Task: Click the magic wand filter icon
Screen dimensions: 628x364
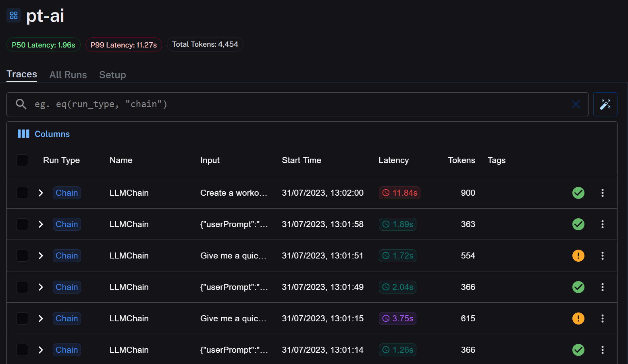Action: pyautogui.click(x=605, y=104)
